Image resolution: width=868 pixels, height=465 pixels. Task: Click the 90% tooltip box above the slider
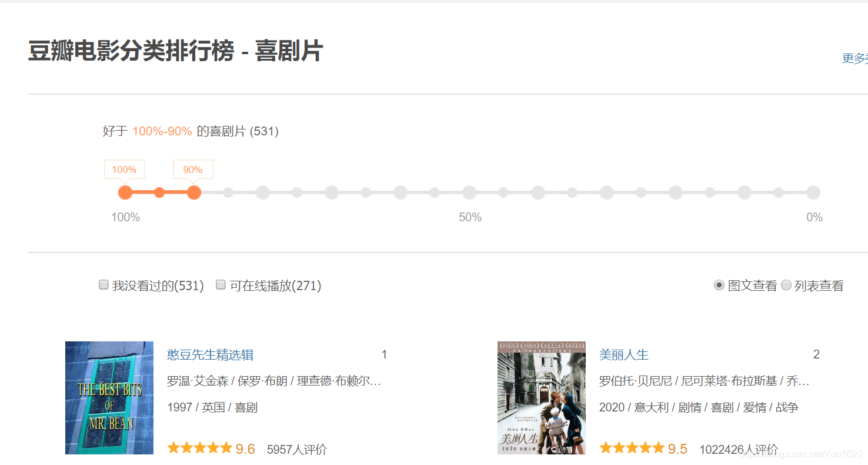pos(193,170)
